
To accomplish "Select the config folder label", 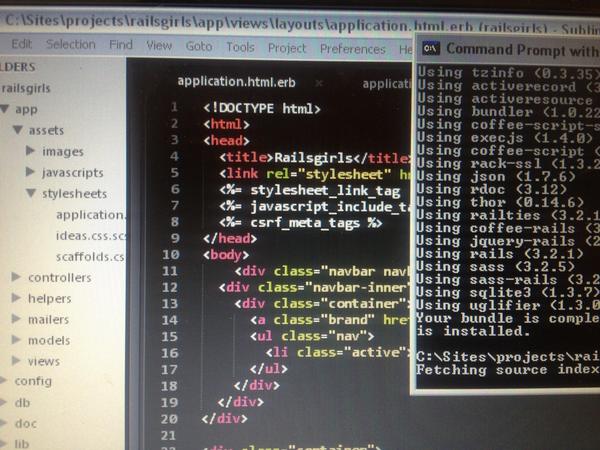I will [33, 382].
